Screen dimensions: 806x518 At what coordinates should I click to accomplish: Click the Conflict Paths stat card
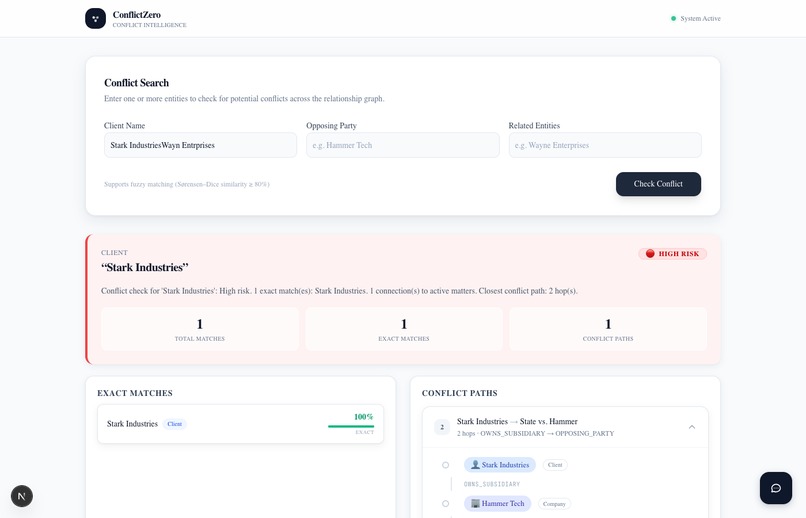608,329
